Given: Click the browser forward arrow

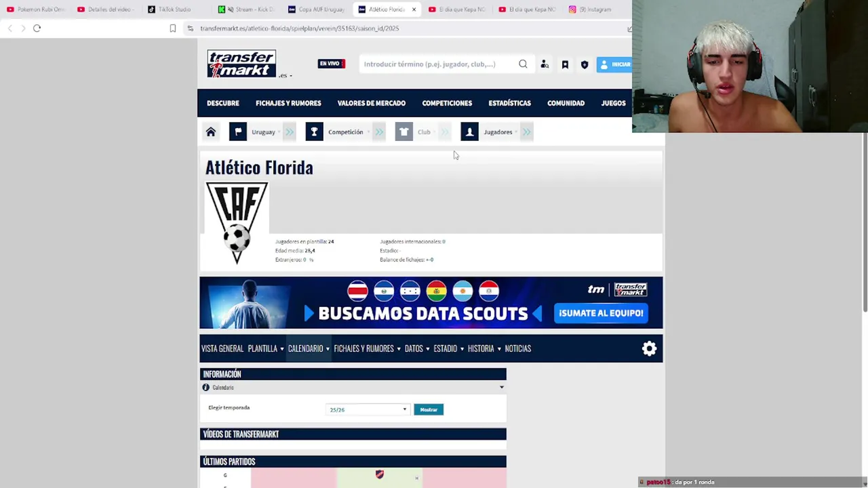Looking at the screenshot, I should click(23, 28).
